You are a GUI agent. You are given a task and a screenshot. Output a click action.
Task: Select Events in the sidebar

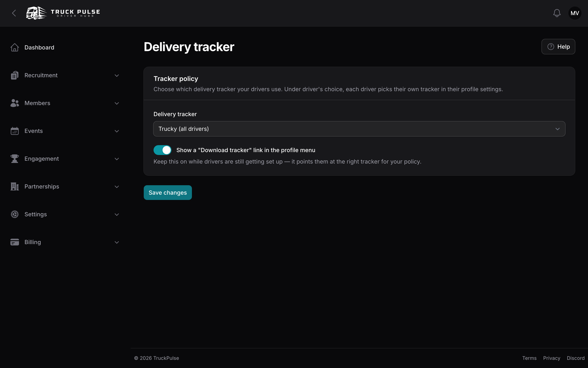[33, 131]
